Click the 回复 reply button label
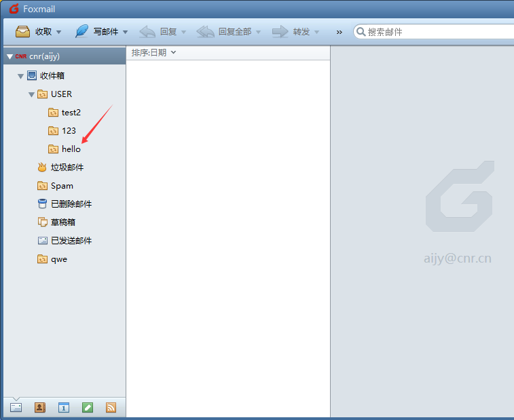This screenshot has height=420, width=514. 168,32
